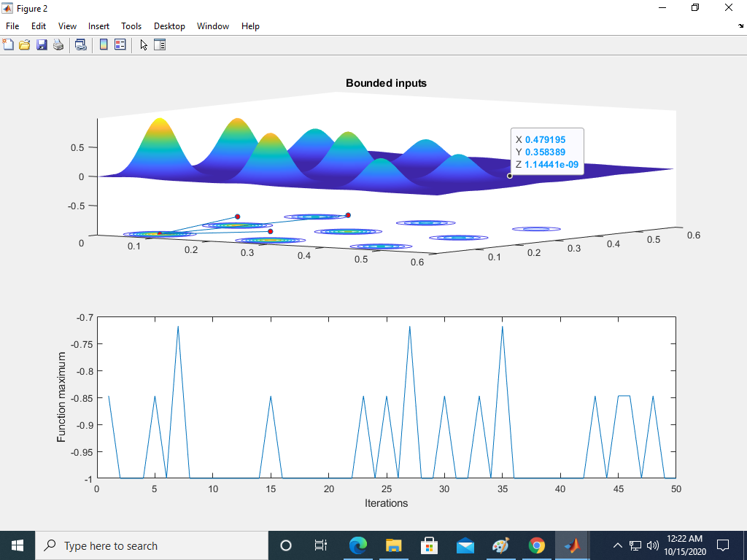Expand hidden system tray icons

(617, 545)
